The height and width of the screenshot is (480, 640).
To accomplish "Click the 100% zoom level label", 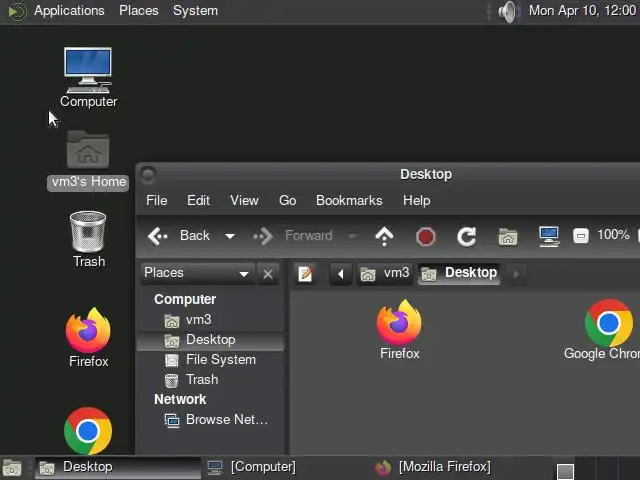I will pos(613,235).
